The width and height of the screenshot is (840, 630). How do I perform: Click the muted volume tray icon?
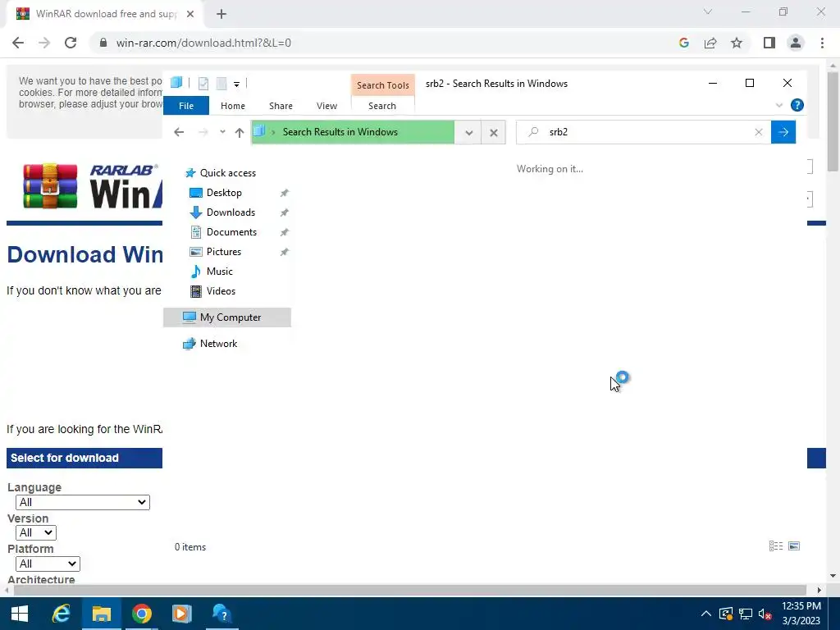tap(765, 614)
